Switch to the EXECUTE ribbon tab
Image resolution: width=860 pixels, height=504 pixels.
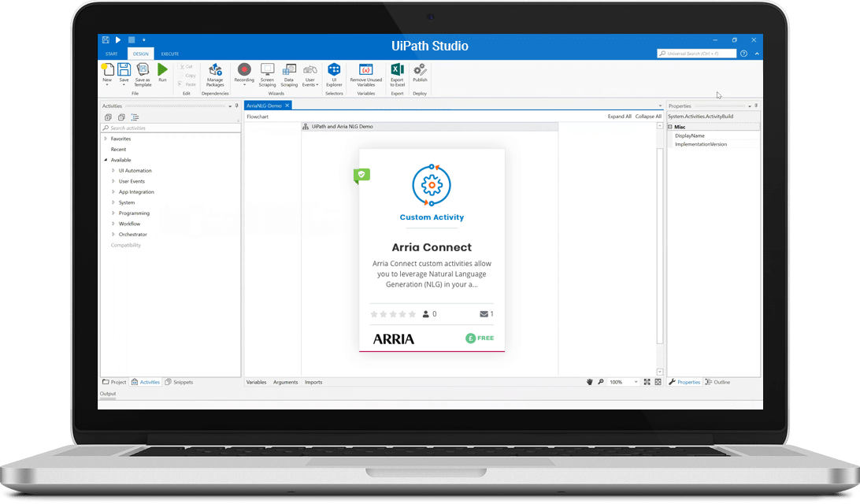[x=170, y=54]
